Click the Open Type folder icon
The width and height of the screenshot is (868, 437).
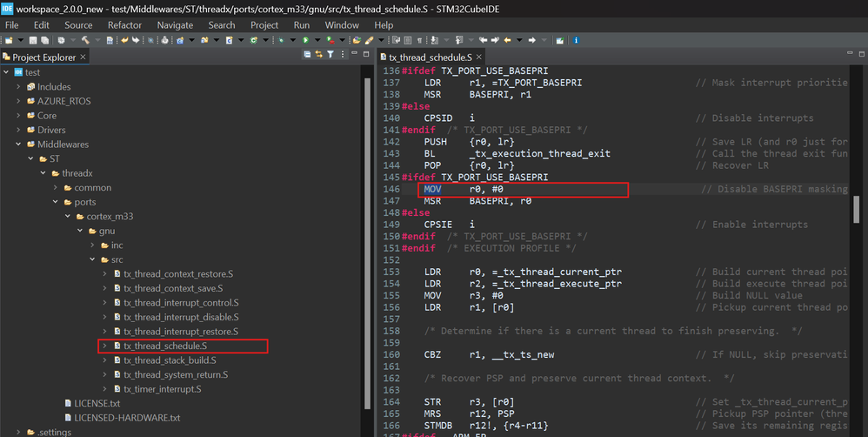pyautogui.click(x=357, y=40)
